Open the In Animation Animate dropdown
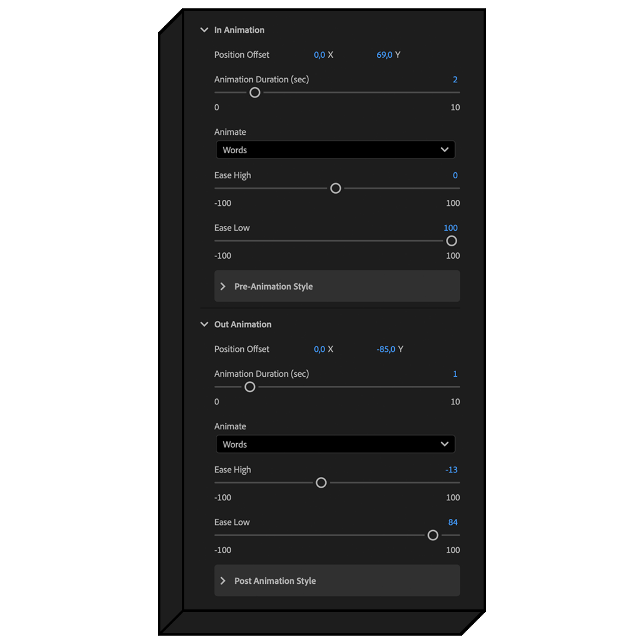This screenshot has height=644, width=644. point(335,150)
